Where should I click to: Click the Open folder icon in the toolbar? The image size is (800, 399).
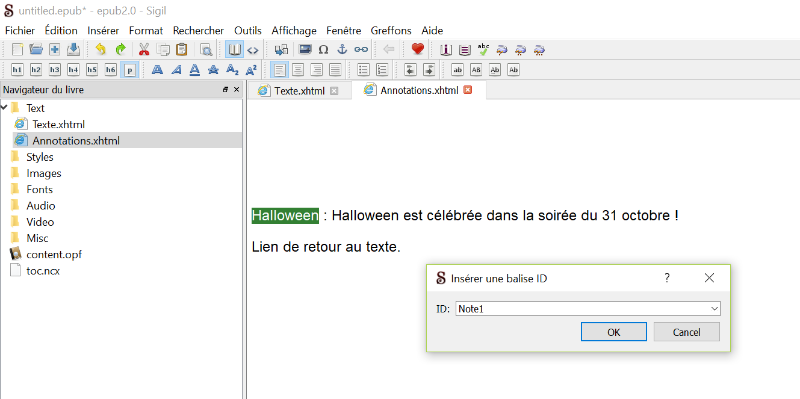click(36, 49)
